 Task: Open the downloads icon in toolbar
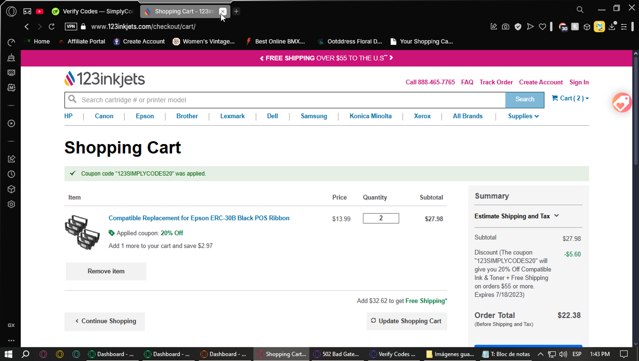612,26
